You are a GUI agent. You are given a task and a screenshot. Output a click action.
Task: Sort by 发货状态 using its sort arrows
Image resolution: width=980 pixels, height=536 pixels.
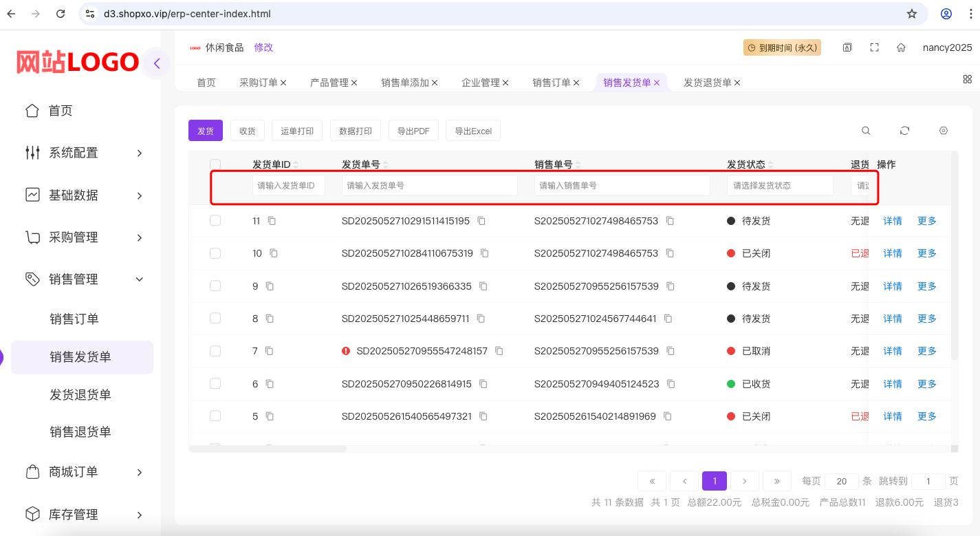tap(770, 164)
